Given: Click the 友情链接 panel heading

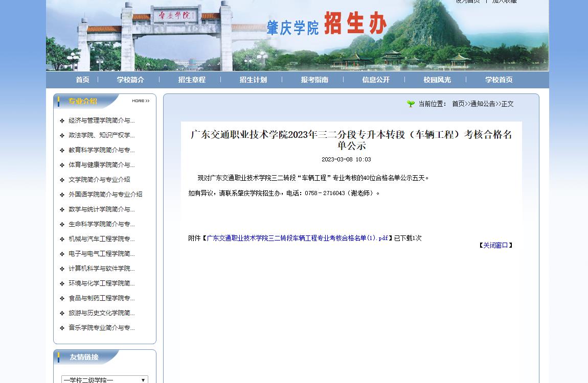Looking at the screenshot, I should pyautogui.click(x=84, y=357).
